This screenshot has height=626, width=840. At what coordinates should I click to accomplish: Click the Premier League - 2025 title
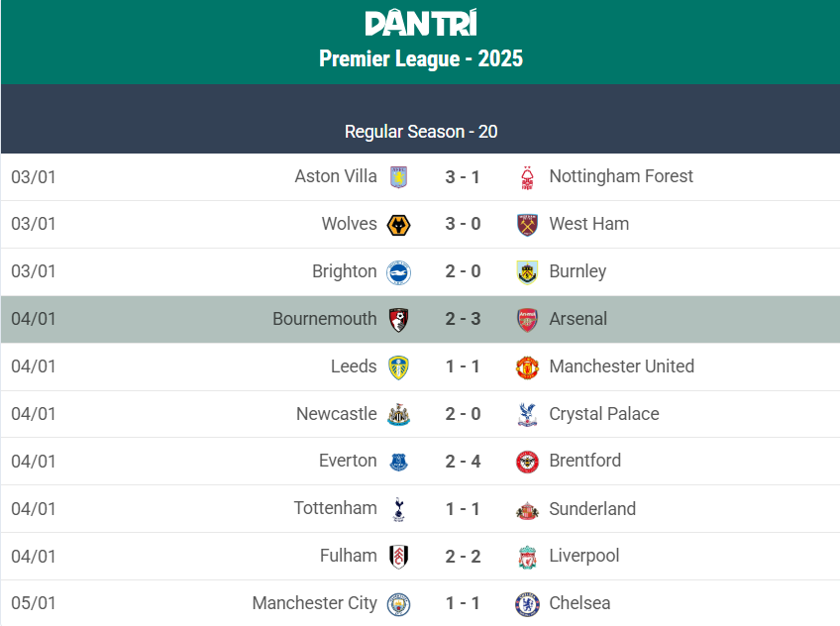pyautogui.click(x=421, y=58)
